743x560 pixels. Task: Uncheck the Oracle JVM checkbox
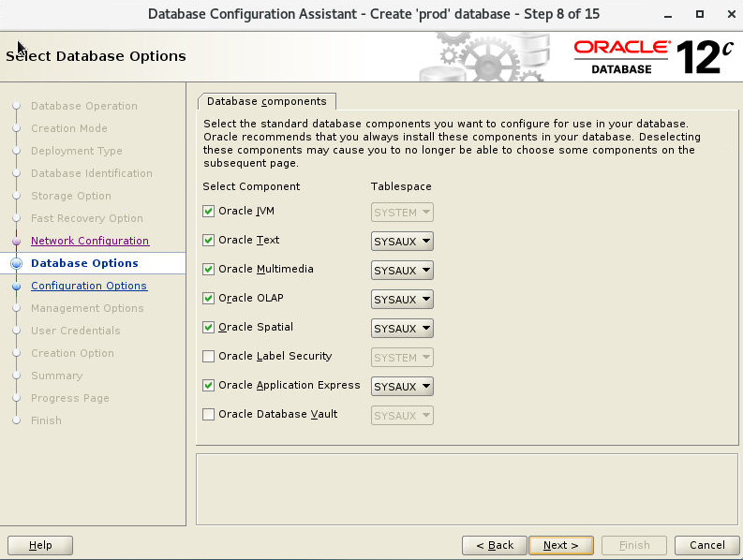[209, 212]
